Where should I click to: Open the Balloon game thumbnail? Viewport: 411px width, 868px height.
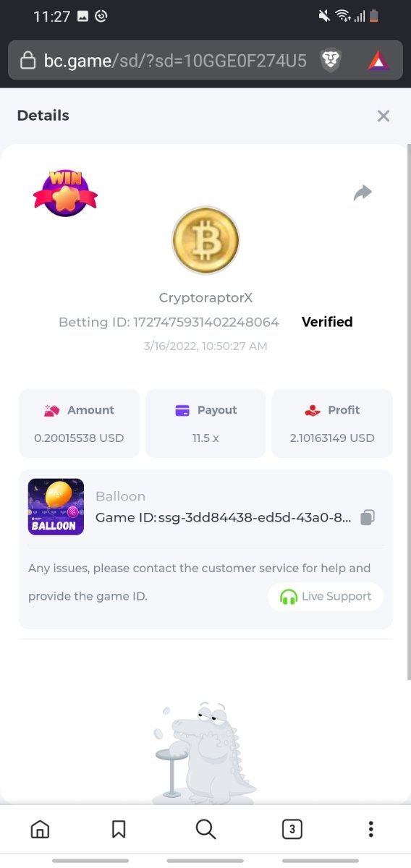tap(56, 507)
